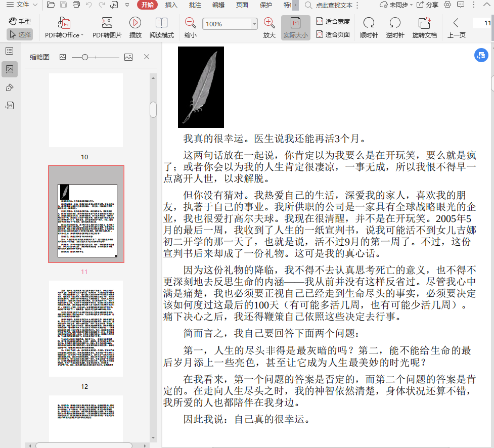This screenshot has height=448, width=494.
Task: Enable the 手型 hand tool
Action: (x=20, y=21)
